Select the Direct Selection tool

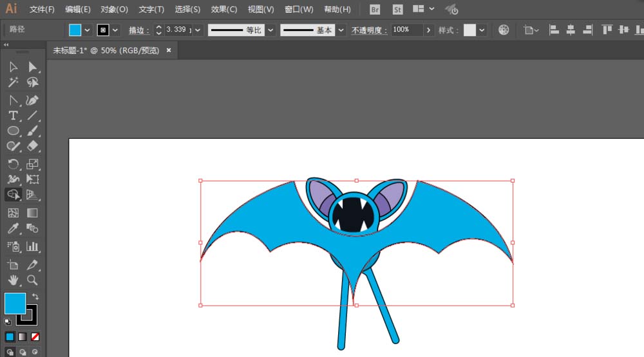click(32, 67)
